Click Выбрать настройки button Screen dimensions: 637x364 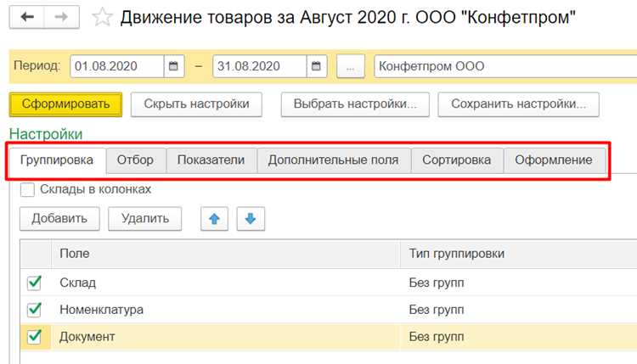pos(355,104)
